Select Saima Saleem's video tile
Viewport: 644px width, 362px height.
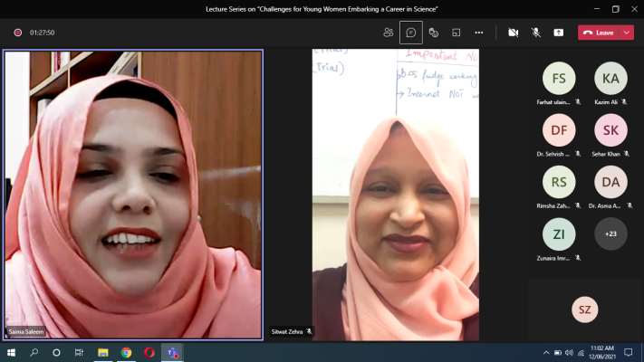pos(133,195)
